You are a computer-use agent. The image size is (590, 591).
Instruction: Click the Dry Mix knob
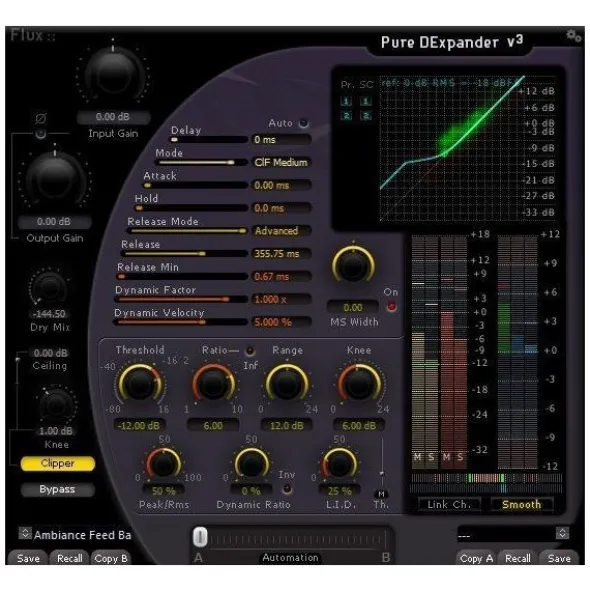(49, 287)
